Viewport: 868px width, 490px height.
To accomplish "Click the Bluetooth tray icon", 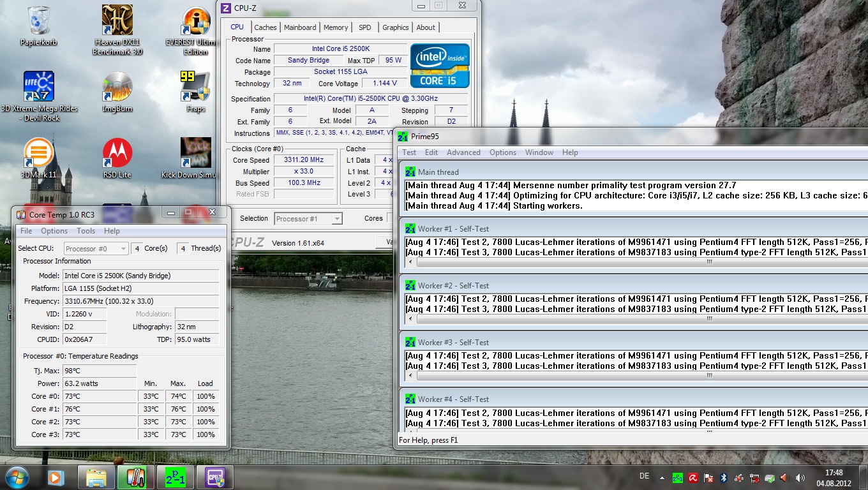I will [x=724, y=477].
